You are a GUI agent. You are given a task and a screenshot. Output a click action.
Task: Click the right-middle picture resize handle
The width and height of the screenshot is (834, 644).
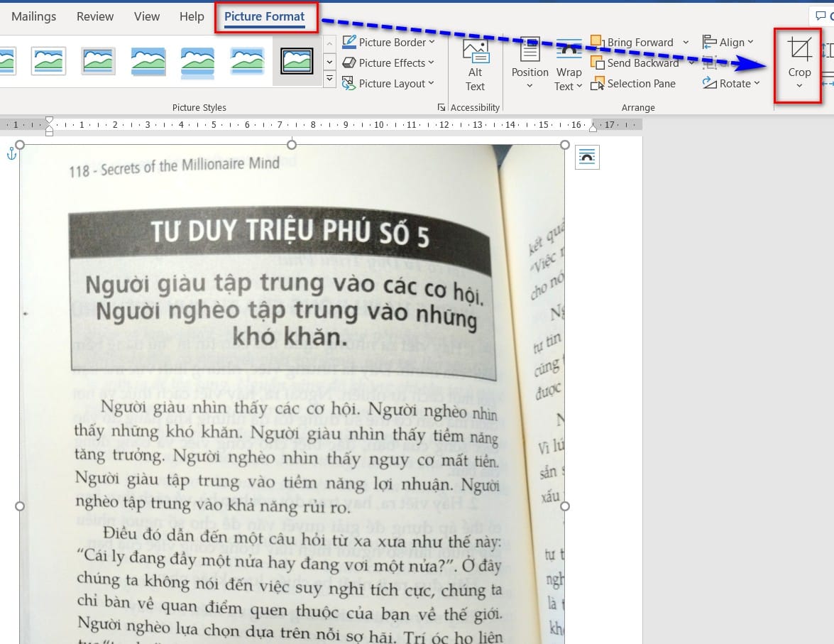tap(565, 506)
